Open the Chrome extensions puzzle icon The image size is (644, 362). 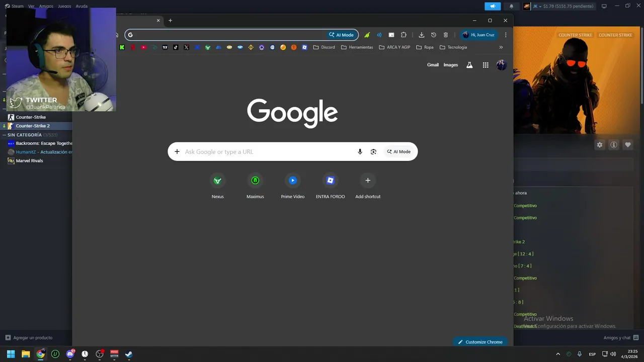[x=404, y=35]
